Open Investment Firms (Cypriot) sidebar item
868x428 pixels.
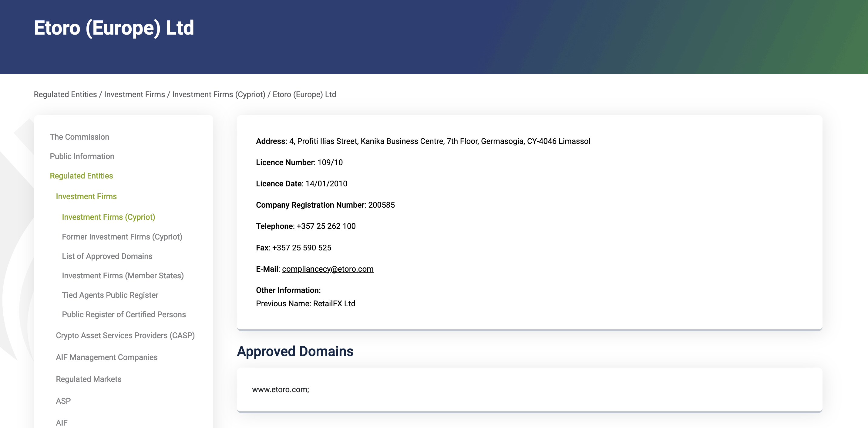click(108, 217)
